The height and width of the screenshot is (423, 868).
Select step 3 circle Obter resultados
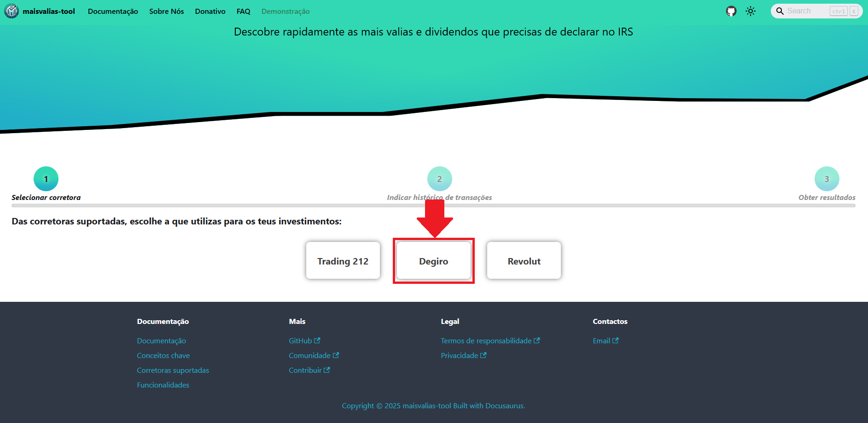[x=827, y=179]
